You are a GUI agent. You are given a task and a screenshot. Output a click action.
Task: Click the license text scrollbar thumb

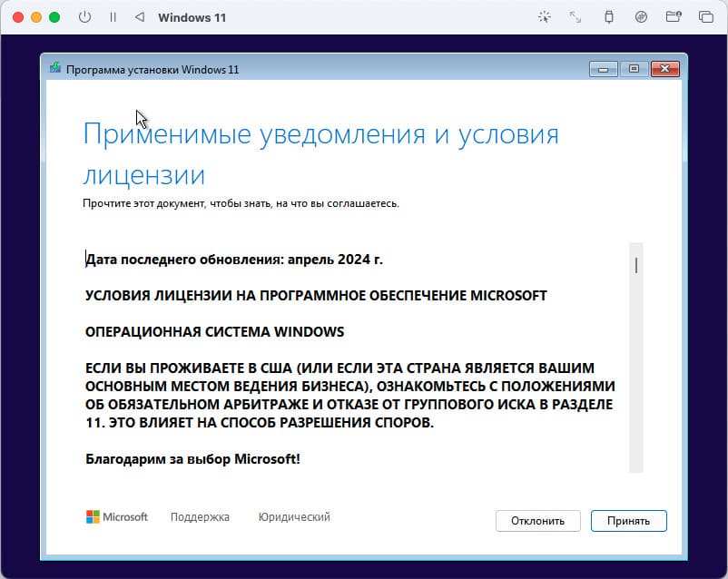(636, 265)
